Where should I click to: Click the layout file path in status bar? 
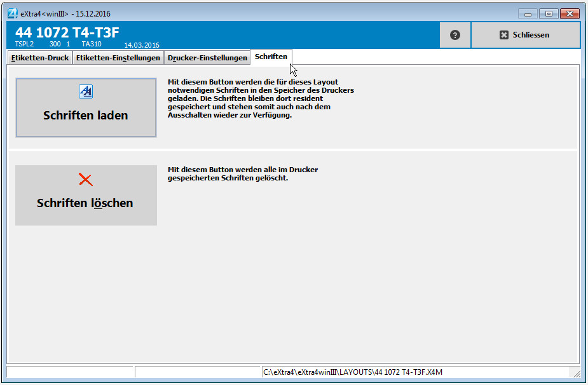[x=353, y=372]
